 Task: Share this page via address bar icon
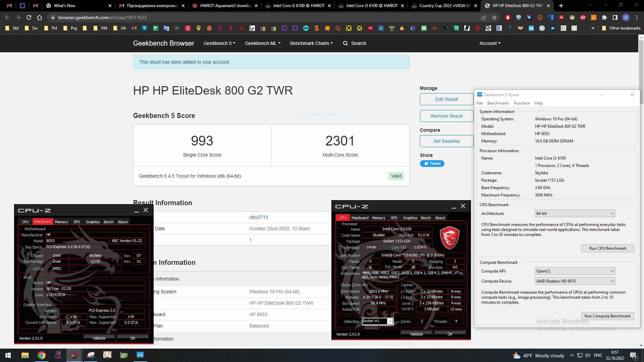[x=484, y=17]
